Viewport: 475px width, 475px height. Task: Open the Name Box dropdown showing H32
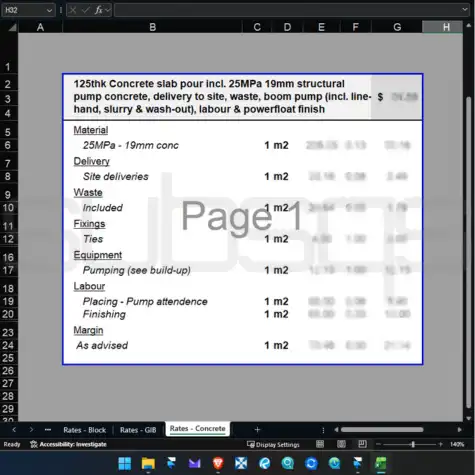click(x=49, y=10)
